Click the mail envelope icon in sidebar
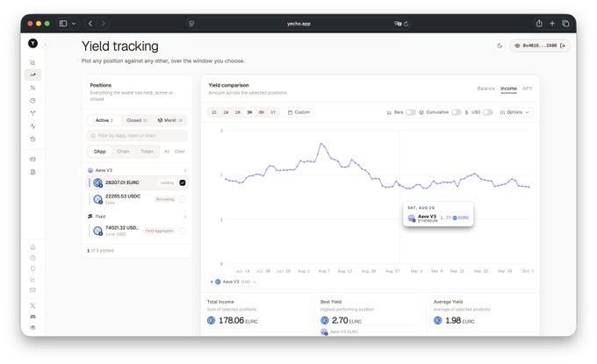Image resolution: width=597 pixels, height=364 pixels. point(32,289)
